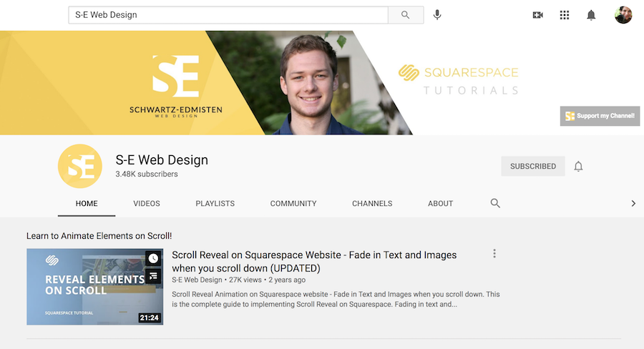Image resolution: width=644 pixels, height=349 pixels.
Task: Click the Subscribed button
Action: coord(533,167)
